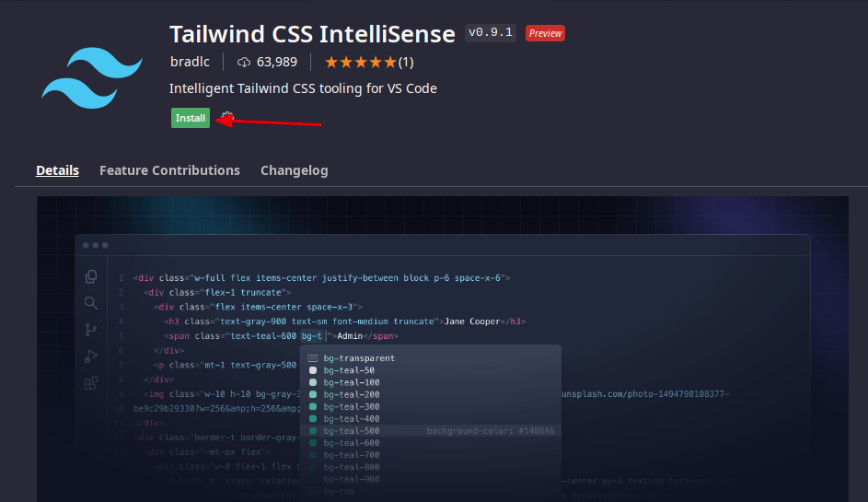Click the bg-teal-50 color swatch
The image size is (868, 502).
313,370
